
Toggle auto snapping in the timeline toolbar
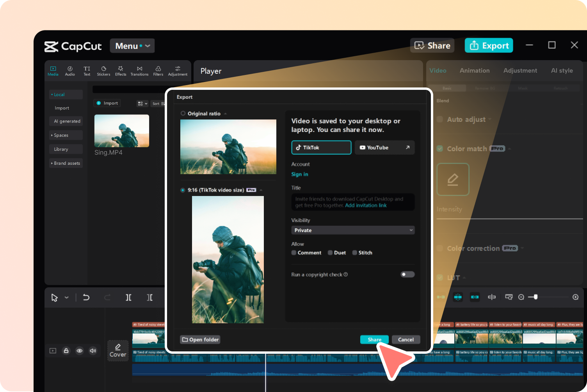tap(458, 297)
